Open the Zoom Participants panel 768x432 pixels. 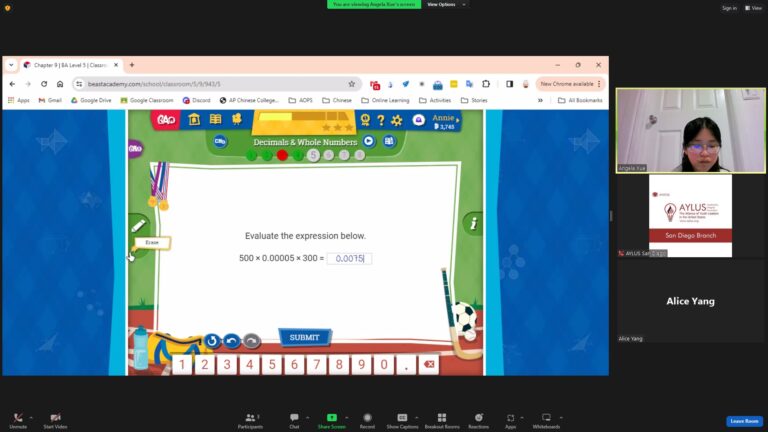tap(250, 420)
